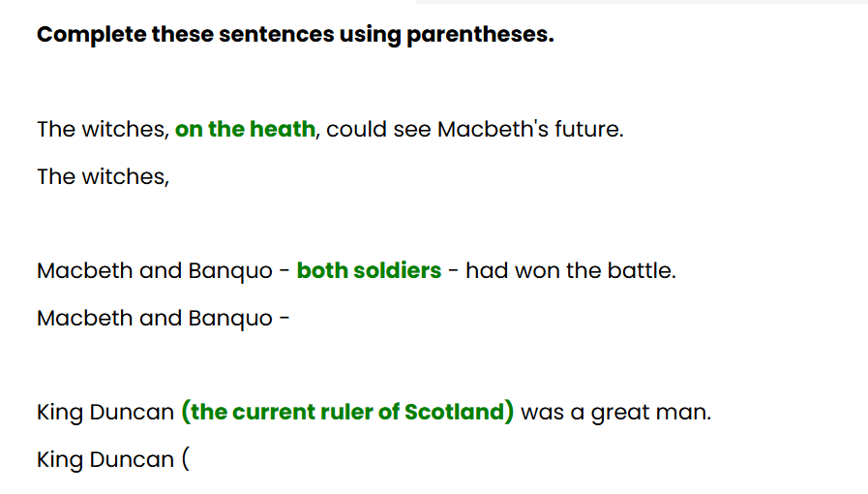Image resolution: width=868 pixels, height=494 pixels.
Task: Click the word 'parentheses' in the heading
Action: click(478, 35)
